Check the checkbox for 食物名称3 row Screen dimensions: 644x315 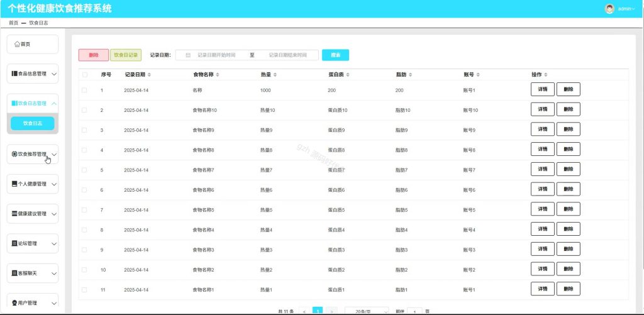[x=84, y=250]
